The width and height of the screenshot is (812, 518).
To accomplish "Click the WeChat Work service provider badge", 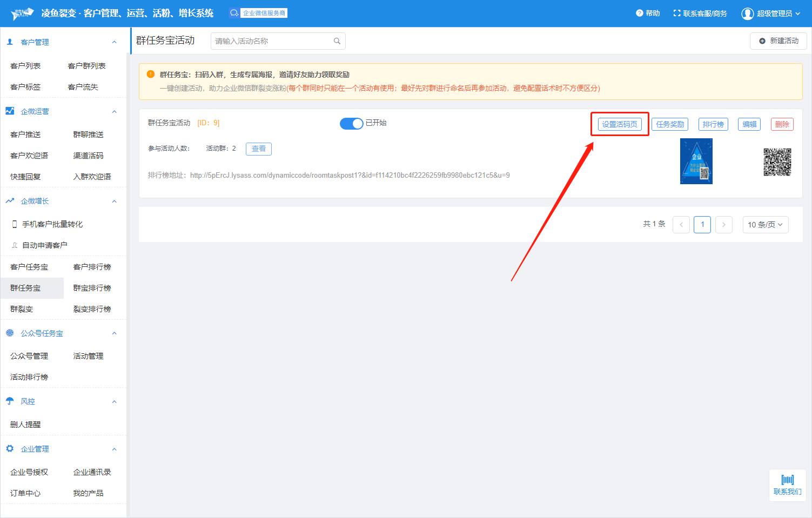I will click(258, 13).
